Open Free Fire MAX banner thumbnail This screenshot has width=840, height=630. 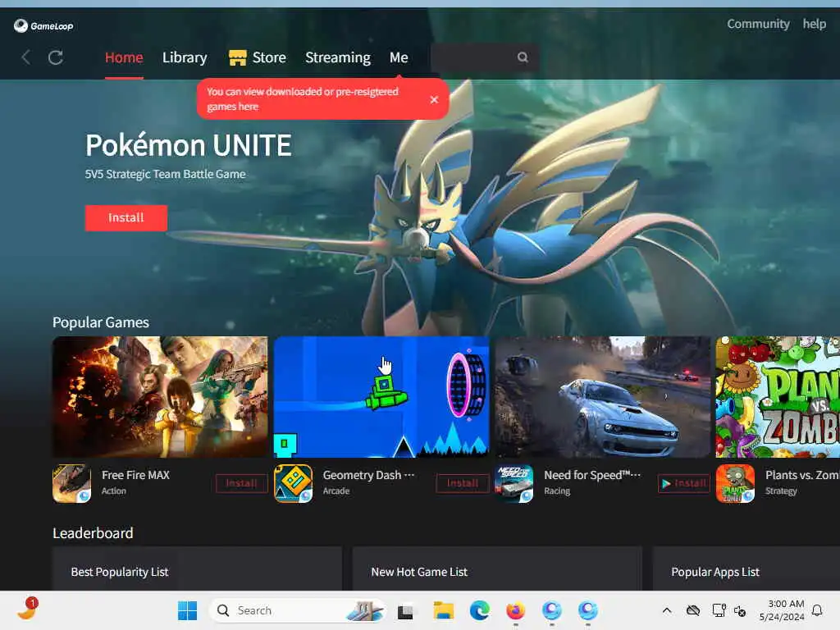[160, 397]
